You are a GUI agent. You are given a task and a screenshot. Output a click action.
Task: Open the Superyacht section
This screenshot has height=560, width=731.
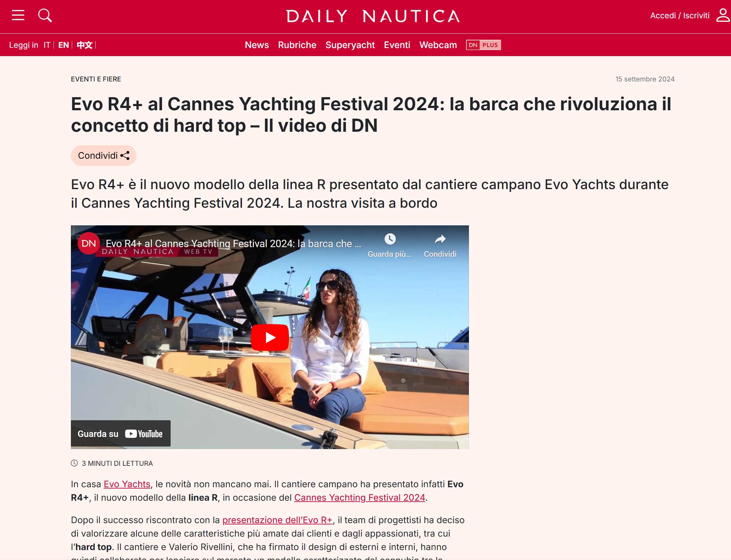click(x=350, y=45)
